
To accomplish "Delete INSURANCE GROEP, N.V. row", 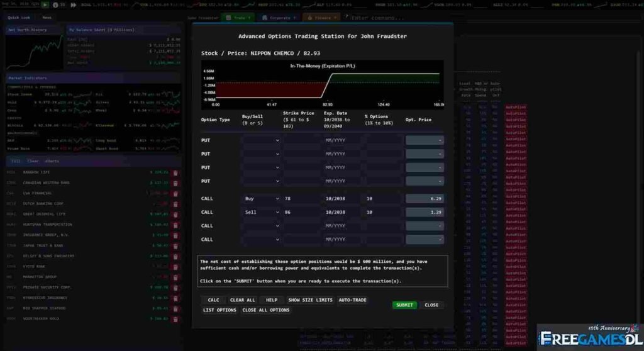I will pyautogui.click(x=175, y=235).
